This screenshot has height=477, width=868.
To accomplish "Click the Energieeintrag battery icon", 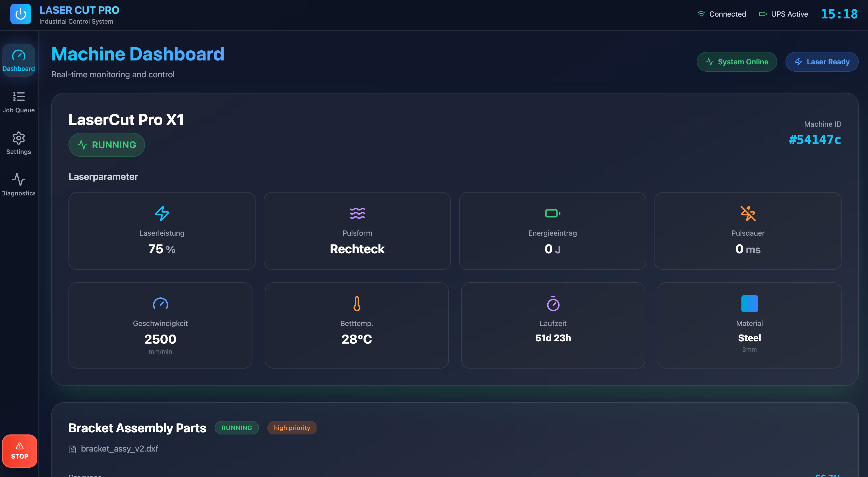I will (552, 213).
